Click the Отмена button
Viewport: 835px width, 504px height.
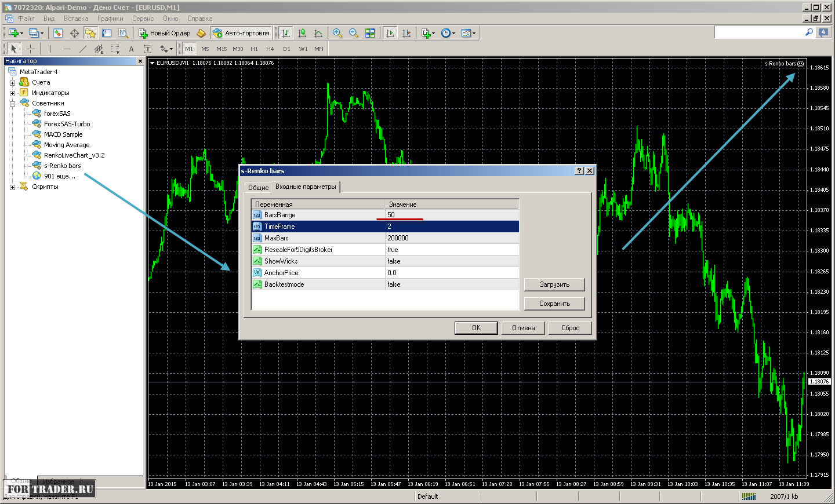click(x=523, y=328)
